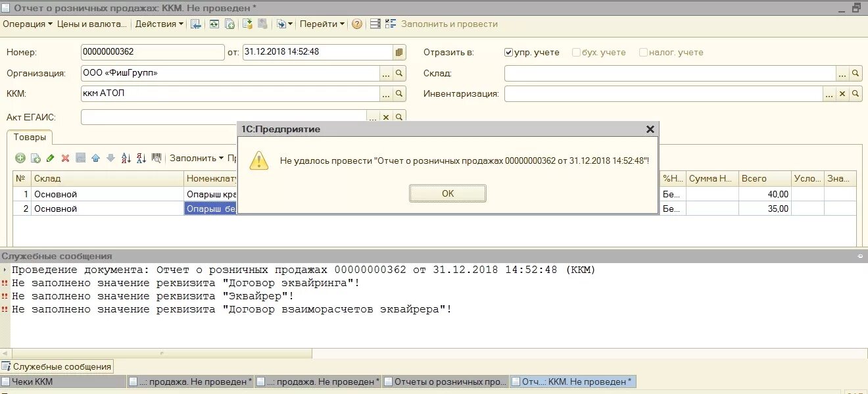Click the 40,00 total cell
This screenshot has height=394, width=868.
765,194
